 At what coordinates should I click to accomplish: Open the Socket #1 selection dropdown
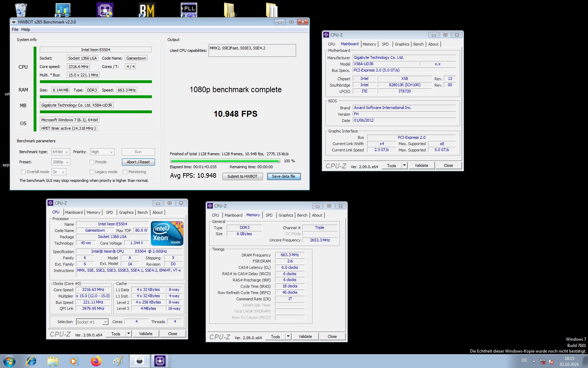[x=92, y=322]
